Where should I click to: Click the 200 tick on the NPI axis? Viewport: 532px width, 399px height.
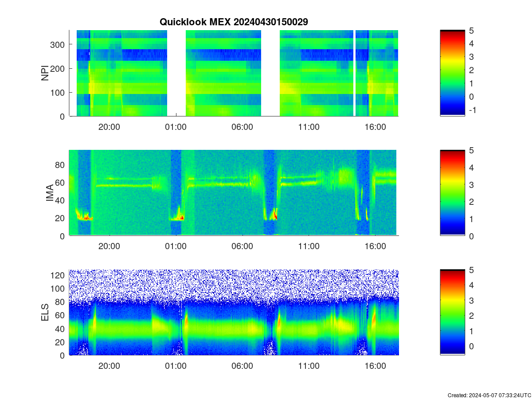58,68
